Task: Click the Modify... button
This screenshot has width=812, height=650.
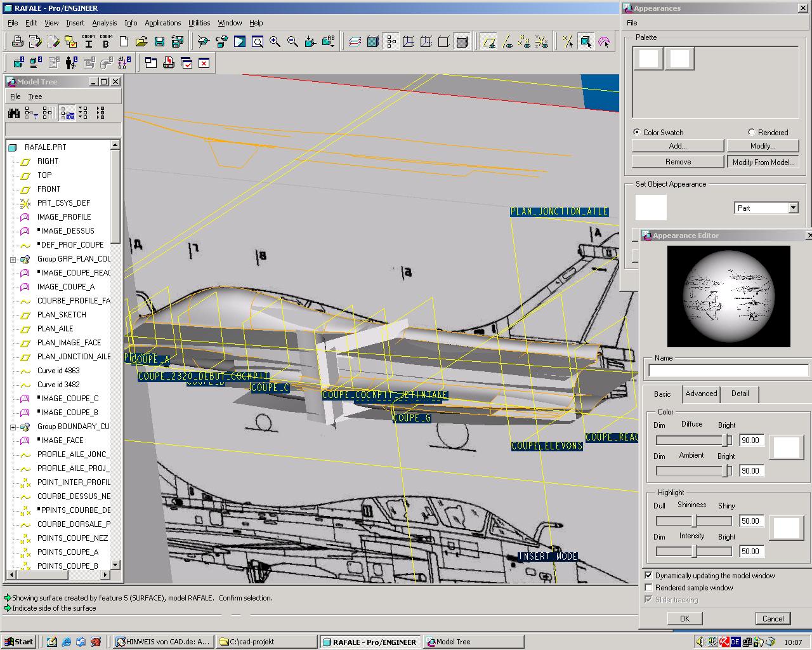Action: [x=763, y=146]
